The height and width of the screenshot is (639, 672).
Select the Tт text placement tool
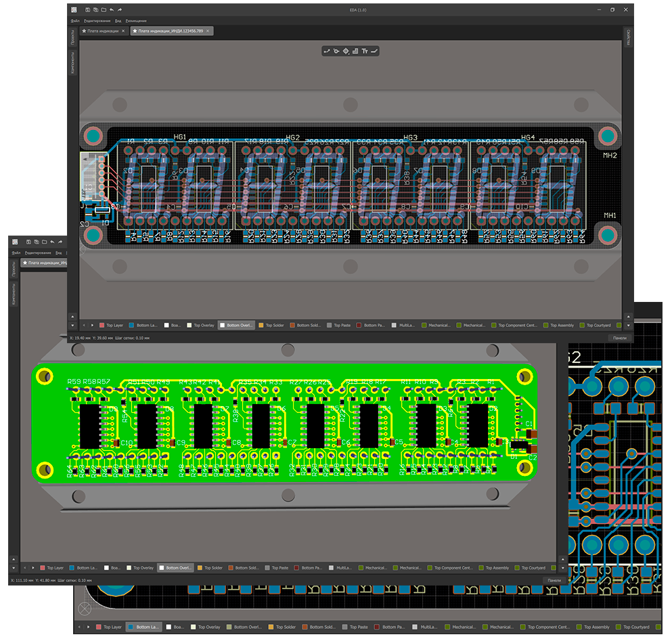click(365, 51)
